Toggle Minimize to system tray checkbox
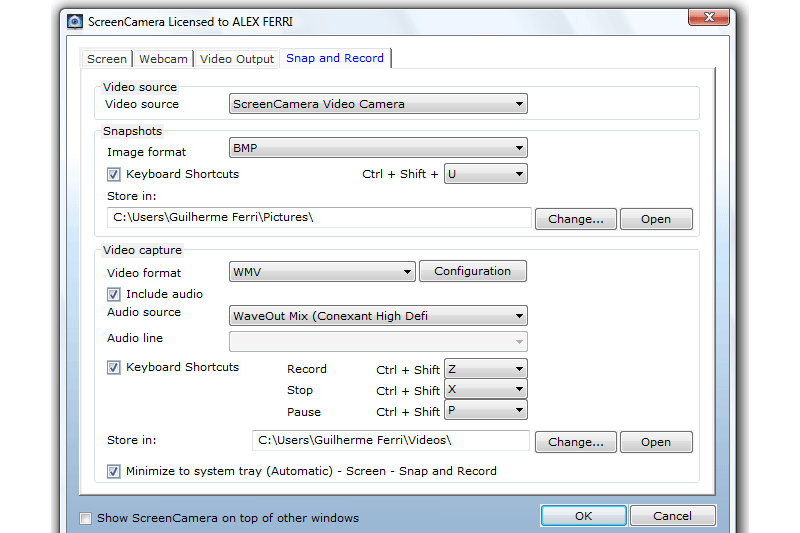This screenshot has height=533, width=800. [114, 471]
